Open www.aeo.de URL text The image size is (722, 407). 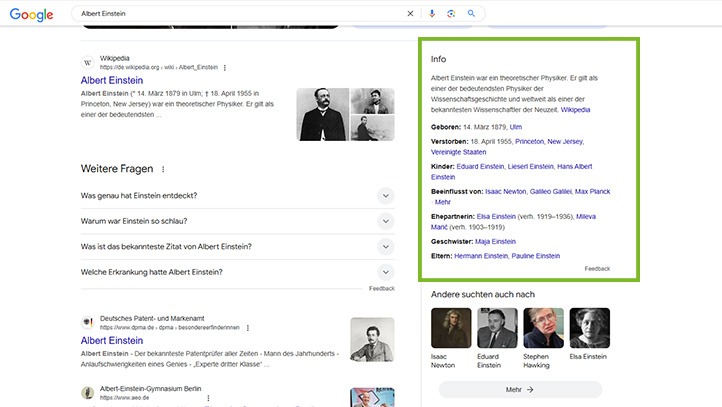pos(124,397)
